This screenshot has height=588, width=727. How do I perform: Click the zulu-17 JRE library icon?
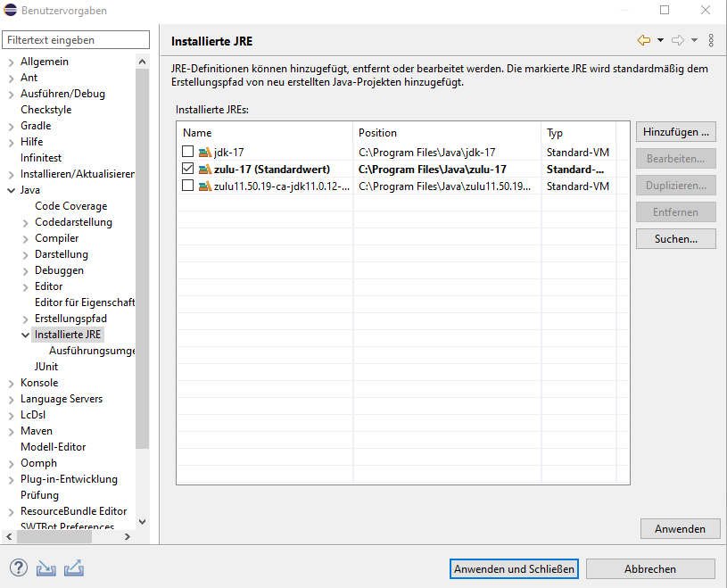pos(205,170)
